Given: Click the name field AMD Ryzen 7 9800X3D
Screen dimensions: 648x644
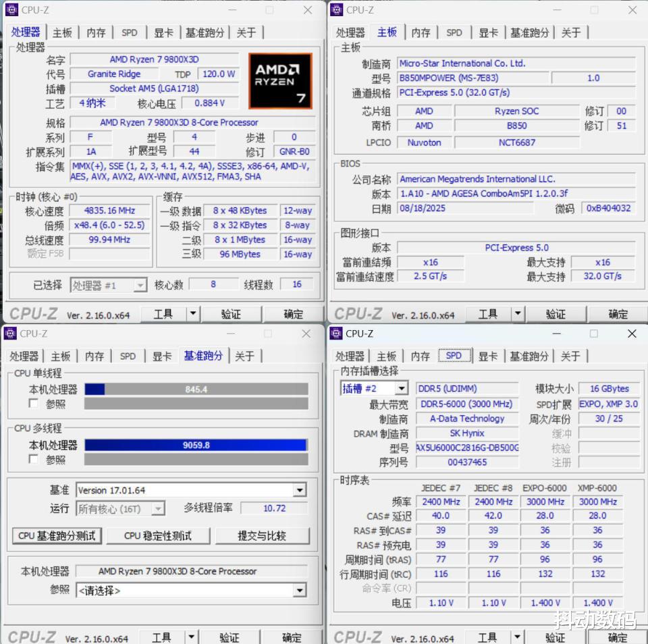Looking at the screenshot, I should [x=155, y=59].
